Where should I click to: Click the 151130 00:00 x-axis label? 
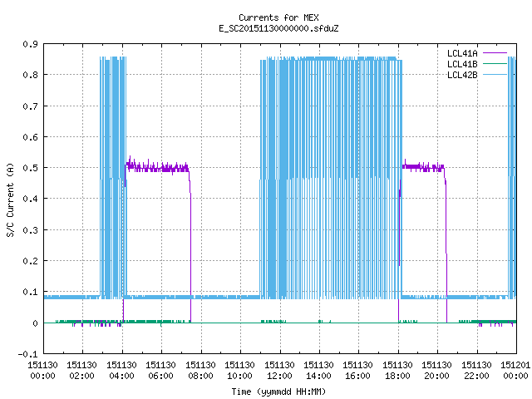pyautogui.click(x=42, y=371)
